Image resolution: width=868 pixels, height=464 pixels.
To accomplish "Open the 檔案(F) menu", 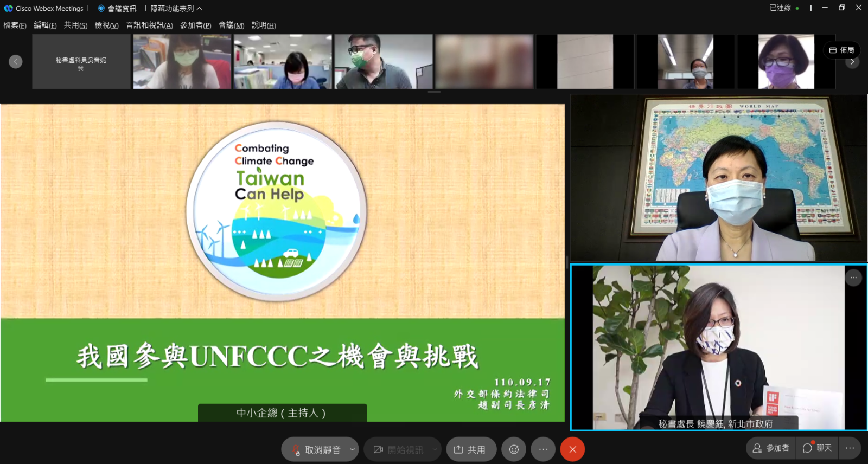I will [15, 25].
